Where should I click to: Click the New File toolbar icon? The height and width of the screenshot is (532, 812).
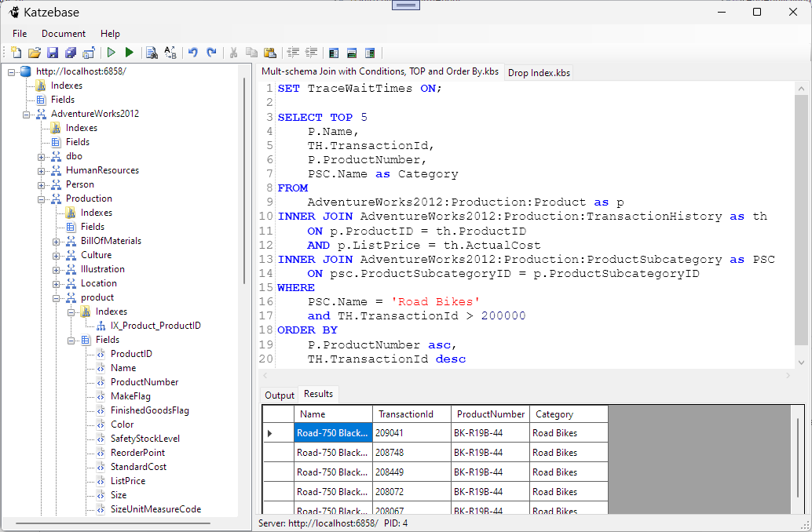click(x=16, y=53)
